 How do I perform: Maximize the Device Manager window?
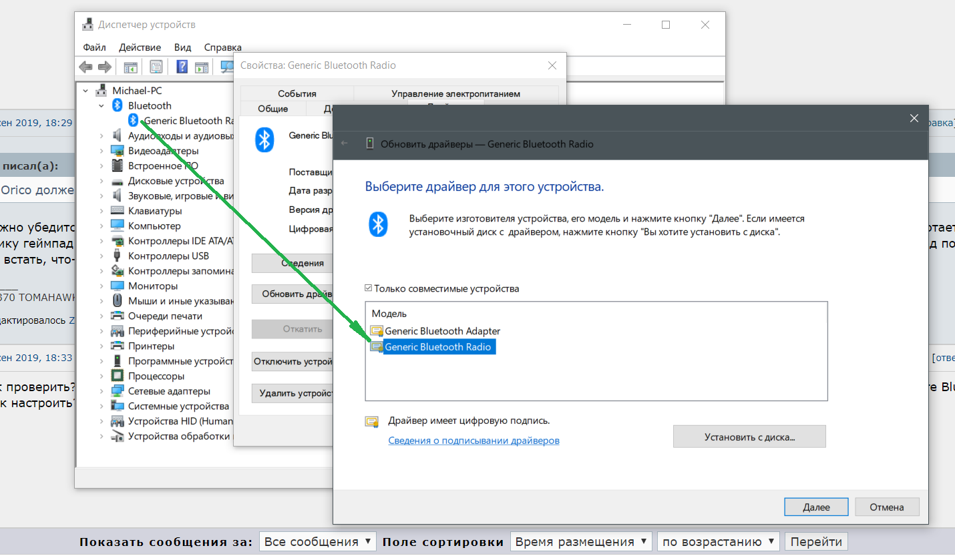(x=666, y=25)
